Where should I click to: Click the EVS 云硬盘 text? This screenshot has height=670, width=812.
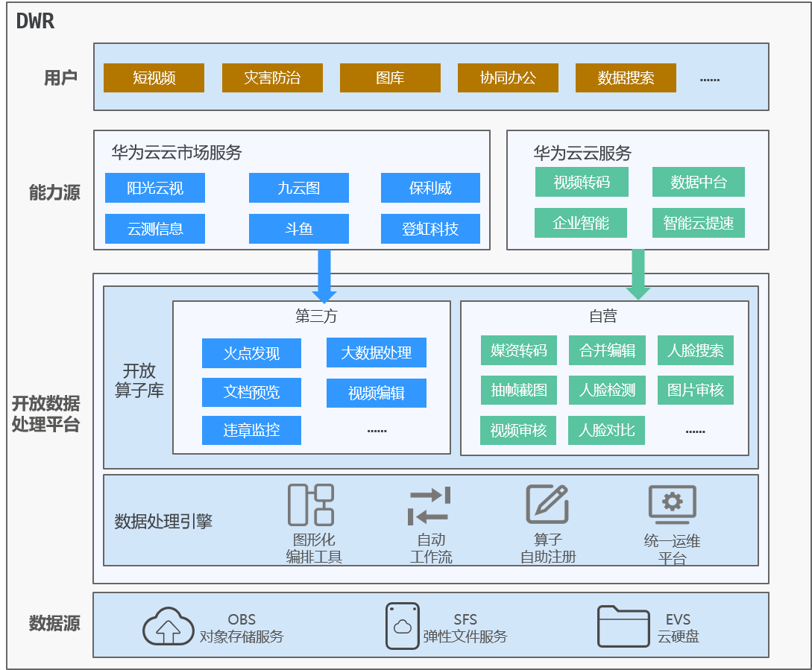[x=678, y=628]
